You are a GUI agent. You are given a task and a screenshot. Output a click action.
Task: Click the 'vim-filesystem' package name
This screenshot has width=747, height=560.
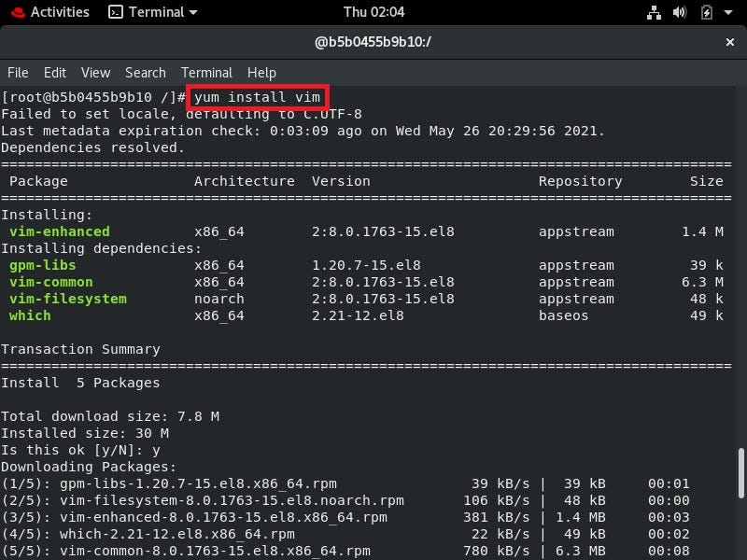tap(68, 299)
